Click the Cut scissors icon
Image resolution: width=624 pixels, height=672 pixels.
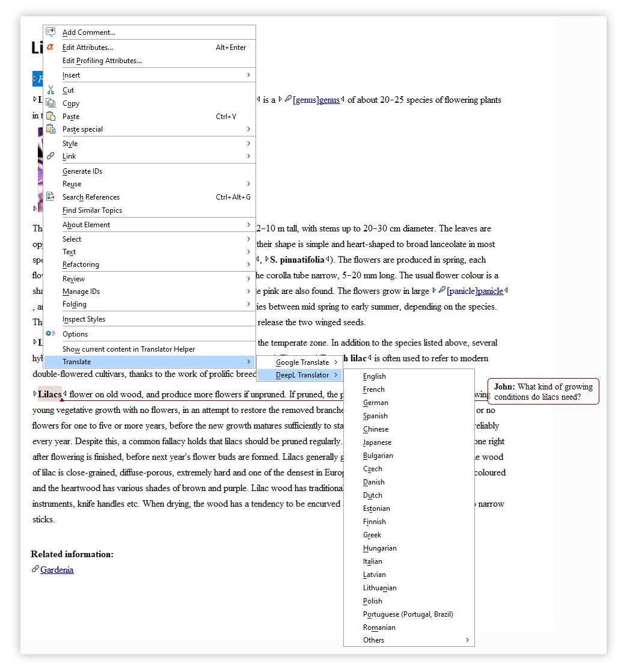(x=50, y=90)
